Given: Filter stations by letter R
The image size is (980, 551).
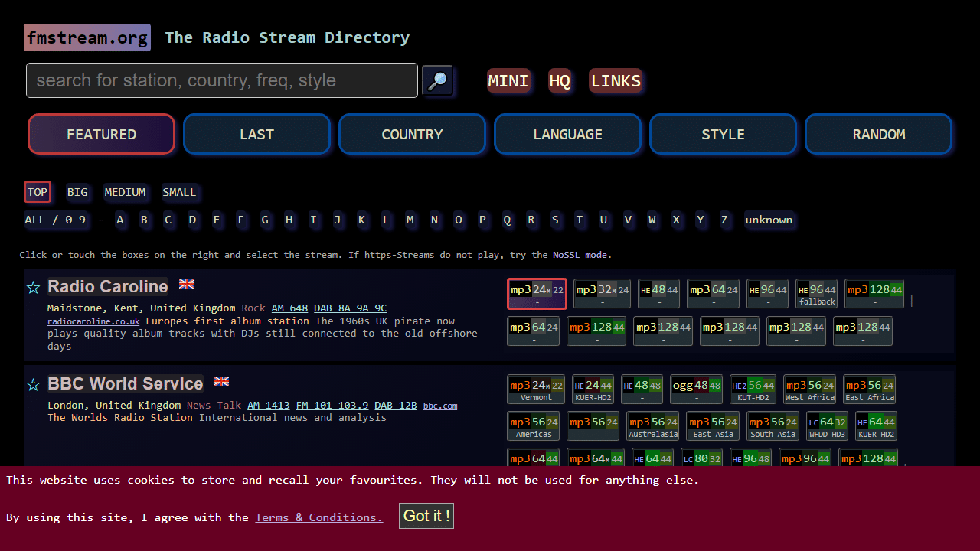Looking at the screenshot, I should [x=531, y=220].
